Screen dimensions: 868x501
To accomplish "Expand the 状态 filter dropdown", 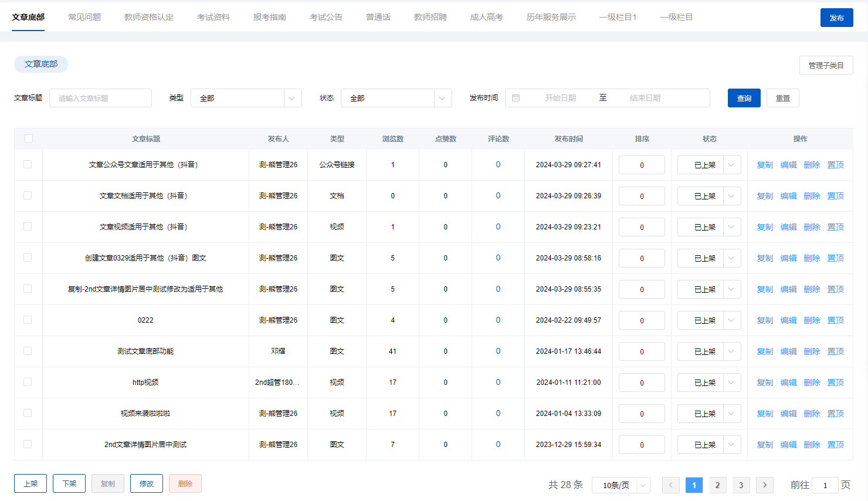I will (x=396, y=98).
